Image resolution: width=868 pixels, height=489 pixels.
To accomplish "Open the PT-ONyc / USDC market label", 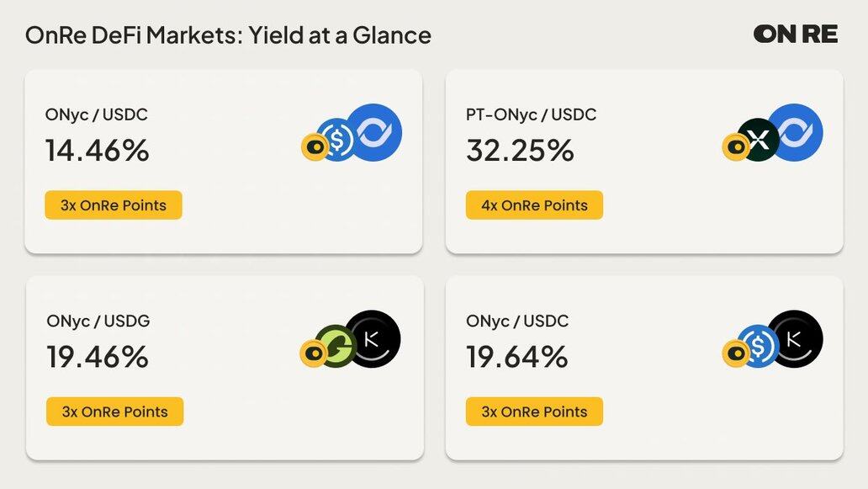I will tap(531, 114).
